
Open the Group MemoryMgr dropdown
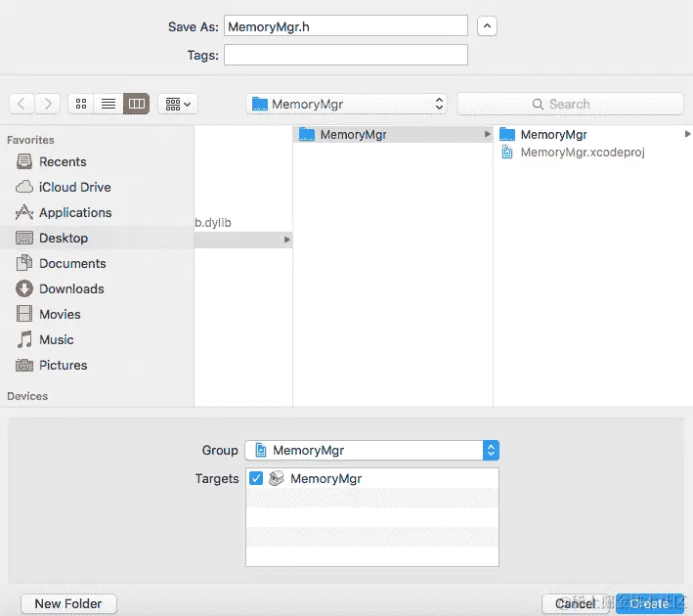tap(372, 450)
